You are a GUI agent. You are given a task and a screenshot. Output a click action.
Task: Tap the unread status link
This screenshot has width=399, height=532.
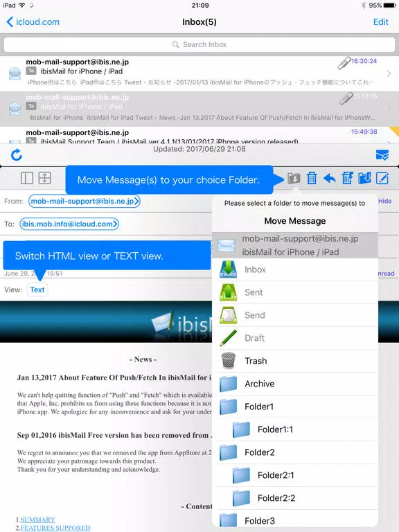(x=386, y=274)
